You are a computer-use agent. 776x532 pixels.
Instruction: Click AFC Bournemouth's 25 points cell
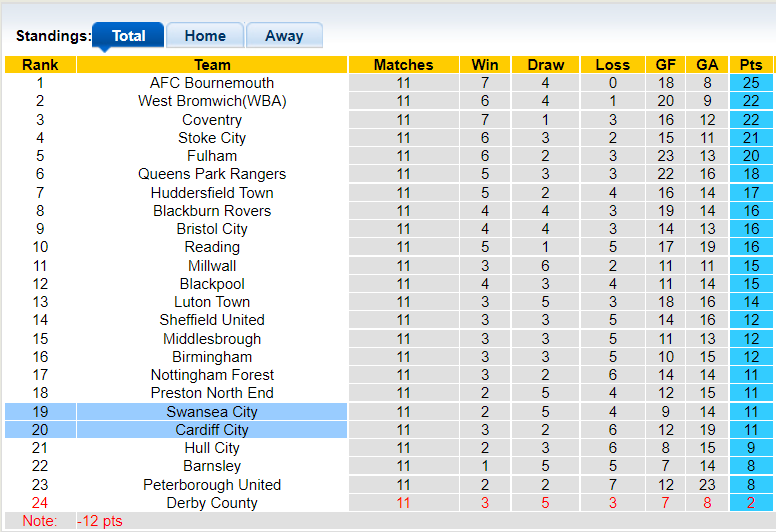point(751,83)
